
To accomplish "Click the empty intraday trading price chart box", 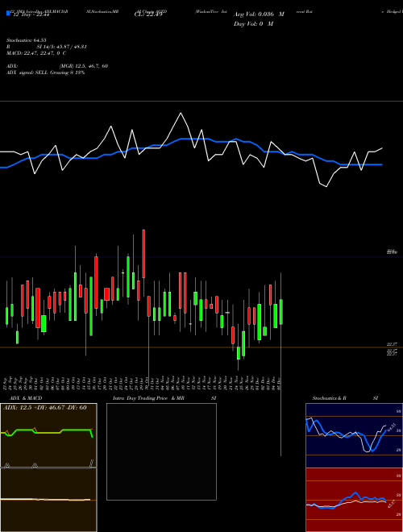I will 161,451.
